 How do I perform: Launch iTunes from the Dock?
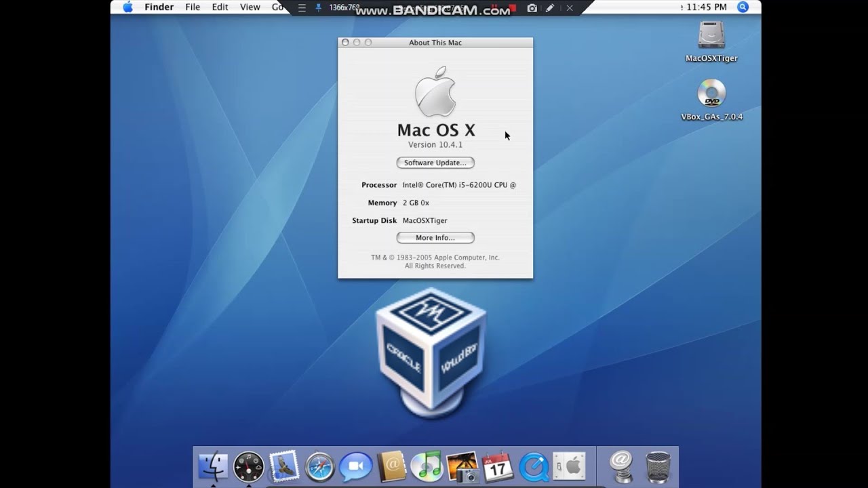pos(427,466)
